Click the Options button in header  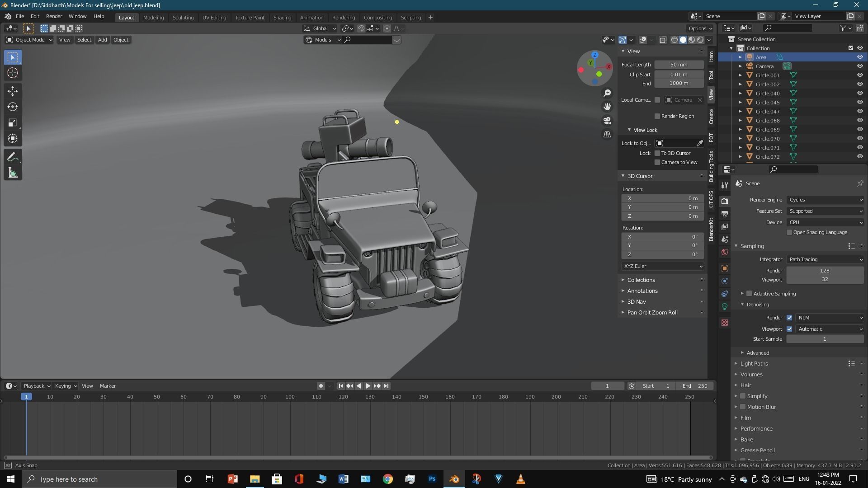pyautogui.click(x=700, y=28)
